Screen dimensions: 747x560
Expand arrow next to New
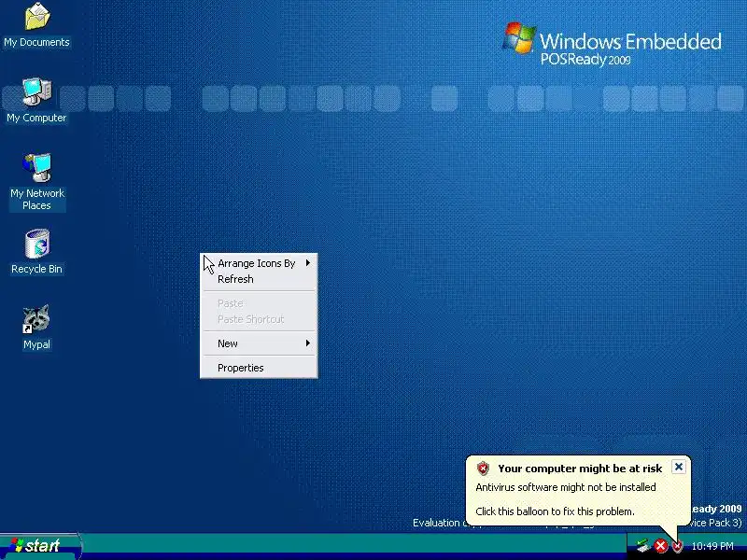(x=308, y=343)
